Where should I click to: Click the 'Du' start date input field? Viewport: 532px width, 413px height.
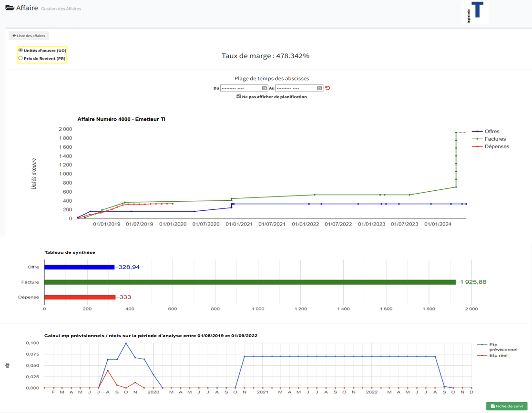pos(240,88)
